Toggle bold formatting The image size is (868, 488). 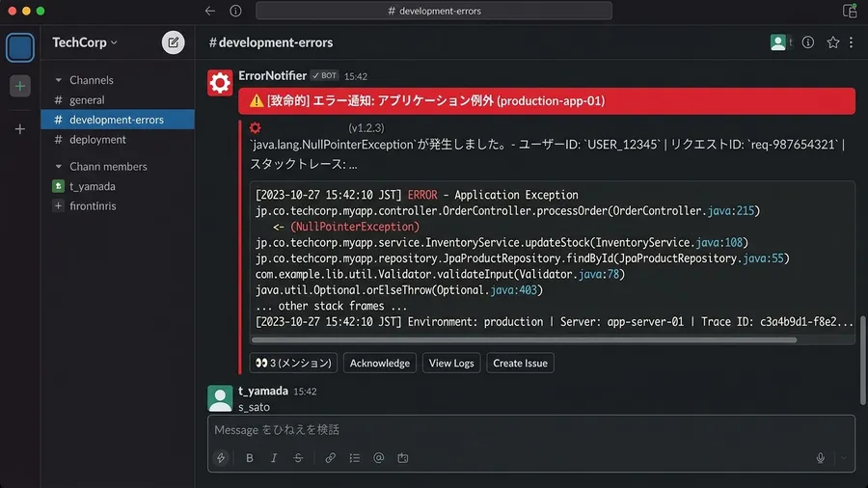[250, 458]
